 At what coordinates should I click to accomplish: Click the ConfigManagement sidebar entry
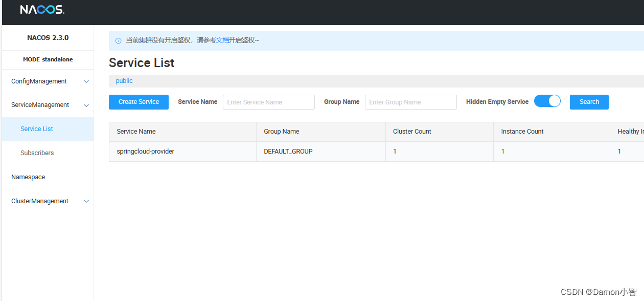click(39, 81)
